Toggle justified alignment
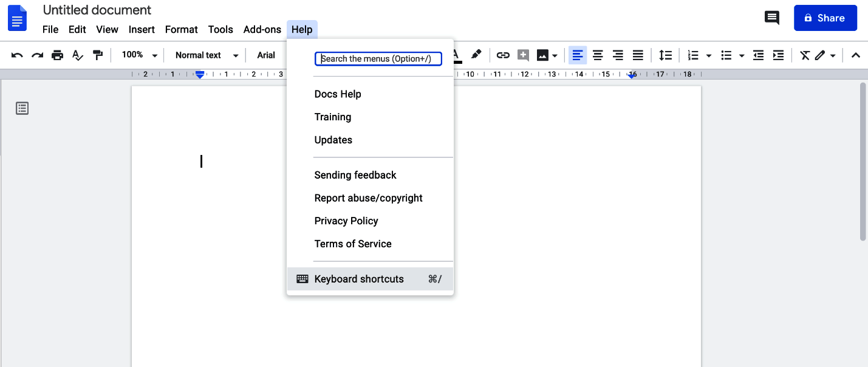The width and height of the screenshot is (868, 367). (x=638, y=55)
